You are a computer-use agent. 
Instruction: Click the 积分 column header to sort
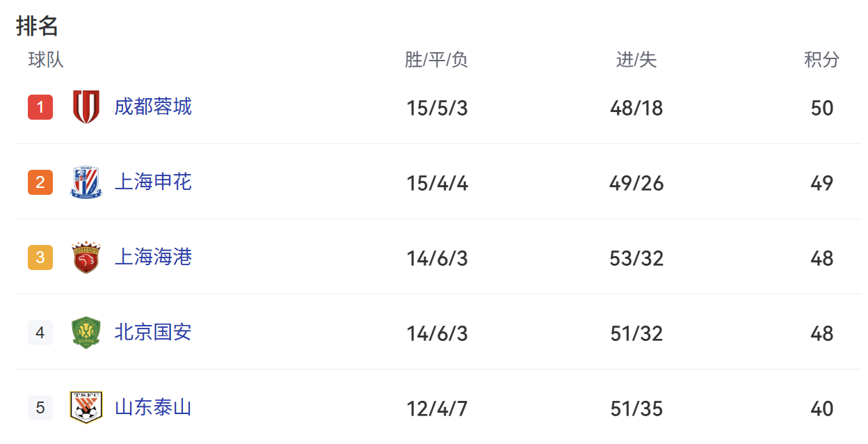[x=822, y=61]
